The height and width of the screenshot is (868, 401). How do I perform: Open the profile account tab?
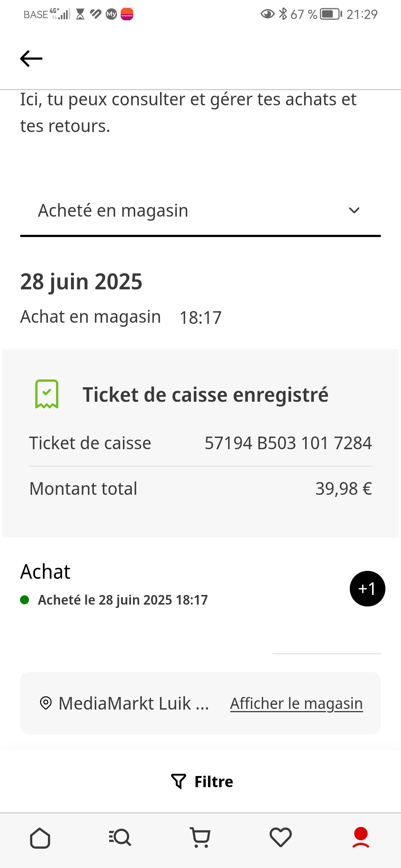coord(361,838)
